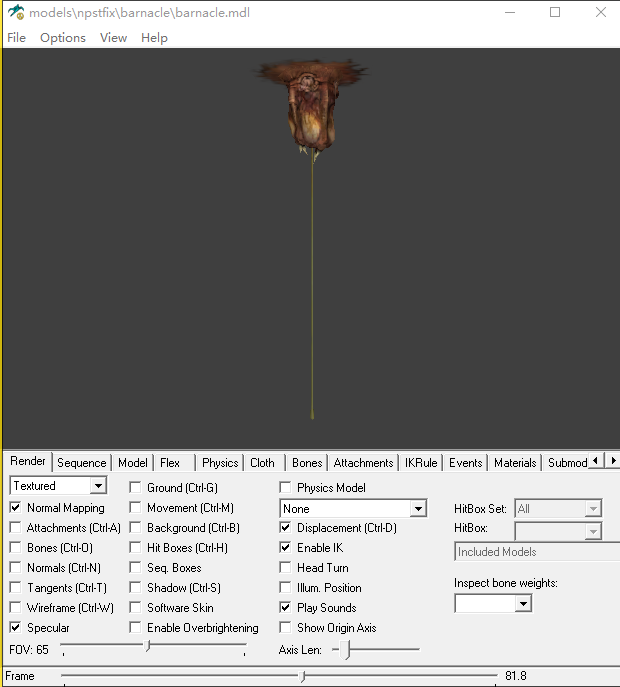Show Hit Boxes (Ctrl-H) checkbox

135,547
